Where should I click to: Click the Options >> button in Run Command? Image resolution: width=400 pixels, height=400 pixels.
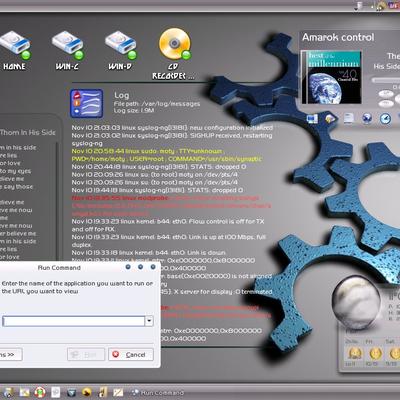coord(11,354)
